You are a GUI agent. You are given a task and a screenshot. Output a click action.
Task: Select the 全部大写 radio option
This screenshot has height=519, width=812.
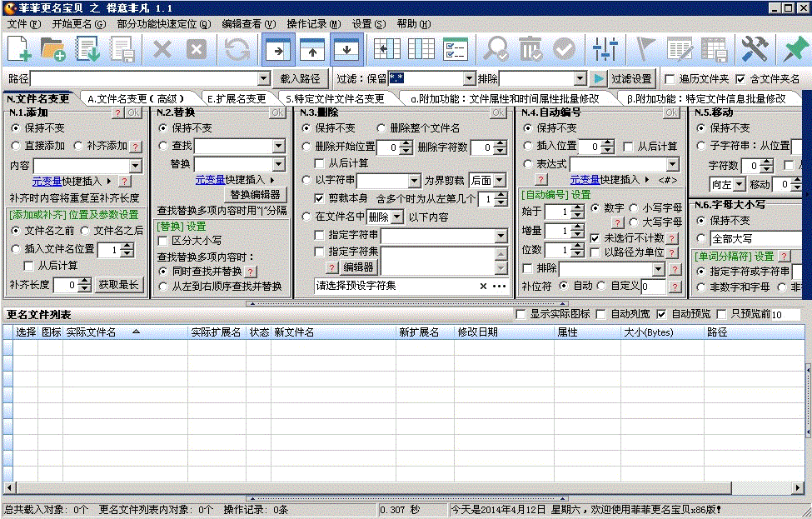tap(701, 238)
